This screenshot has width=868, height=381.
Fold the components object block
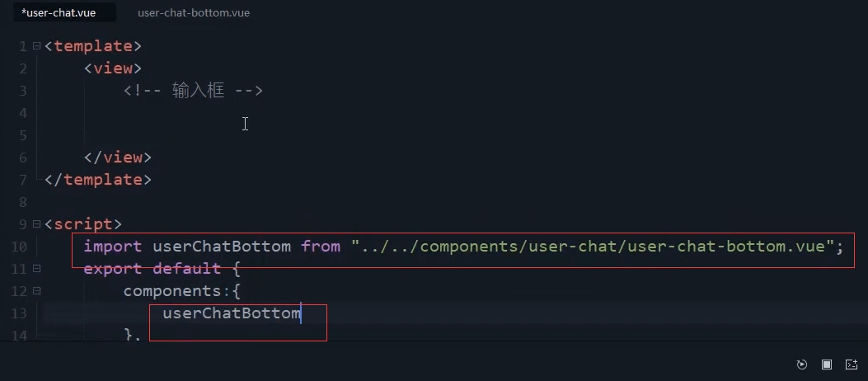pyautogui.click(x=36, y=291)
